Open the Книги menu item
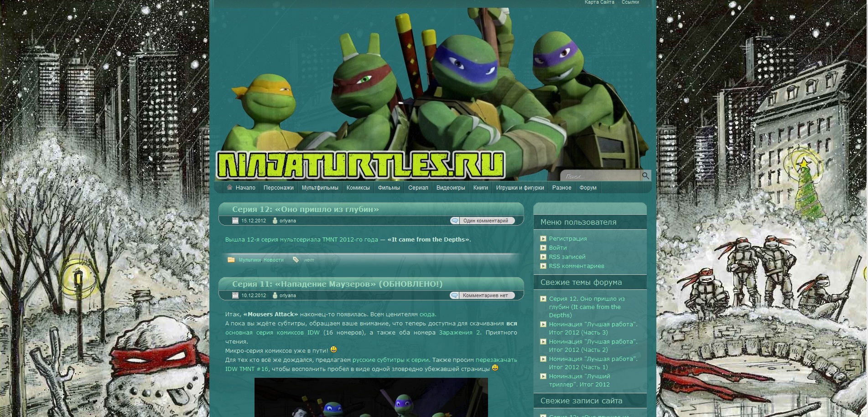Image resolution: width=868 pixels, height=417 pixels. tap(481, 188)
